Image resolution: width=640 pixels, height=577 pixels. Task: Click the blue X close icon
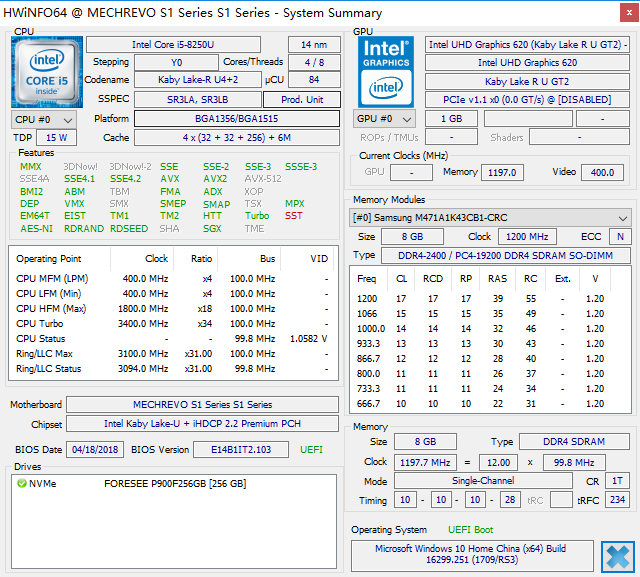point(617,555)
